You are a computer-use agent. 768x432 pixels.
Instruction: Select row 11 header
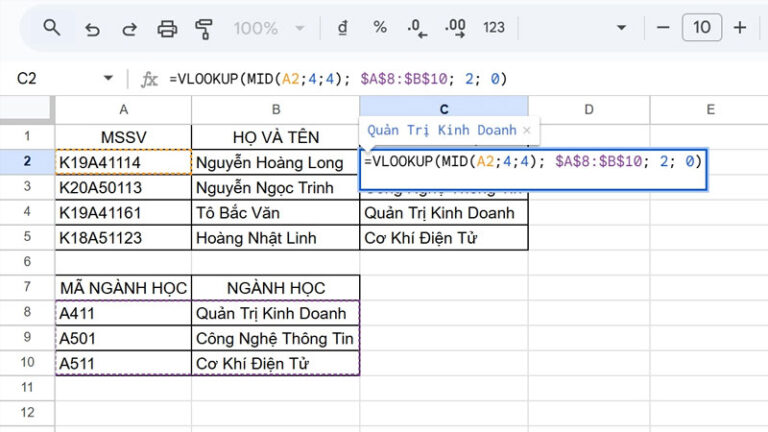(x=27, y=387)
